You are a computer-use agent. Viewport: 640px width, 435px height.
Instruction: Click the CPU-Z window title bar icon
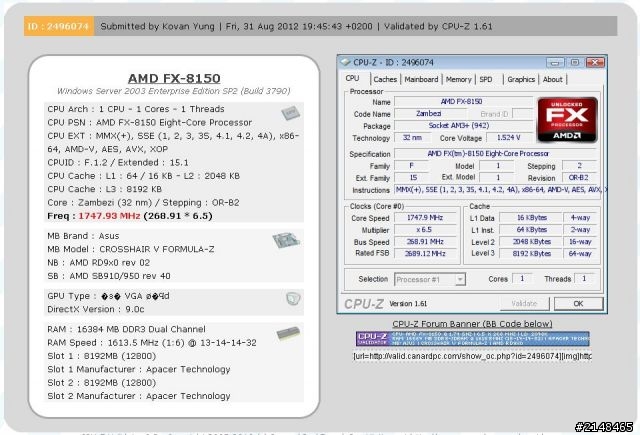(x=345, y=62)
